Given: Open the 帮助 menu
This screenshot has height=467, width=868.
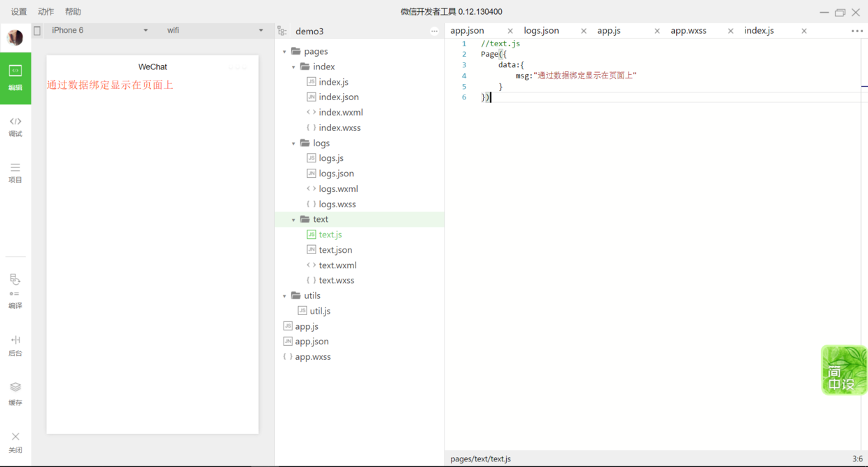Looking at the screenshot, I should point(73,12).
